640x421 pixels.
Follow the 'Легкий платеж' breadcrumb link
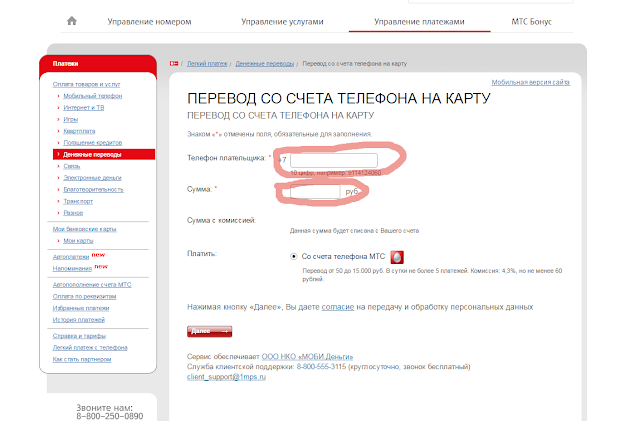(207, 64)
